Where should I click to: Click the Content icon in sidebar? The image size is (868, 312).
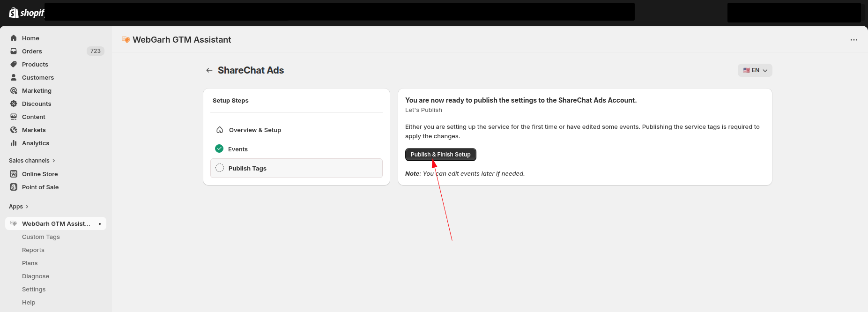pyautogui.click(x=14, y=117)
